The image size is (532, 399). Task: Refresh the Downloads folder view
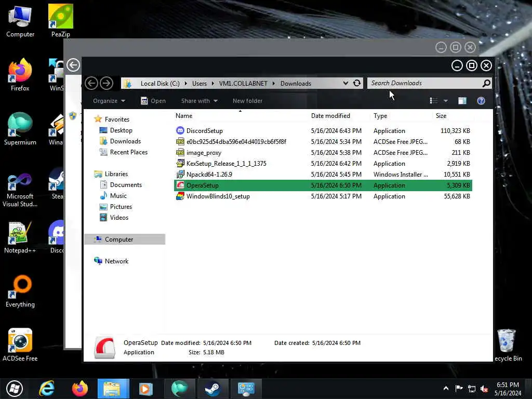coord(356,83)
